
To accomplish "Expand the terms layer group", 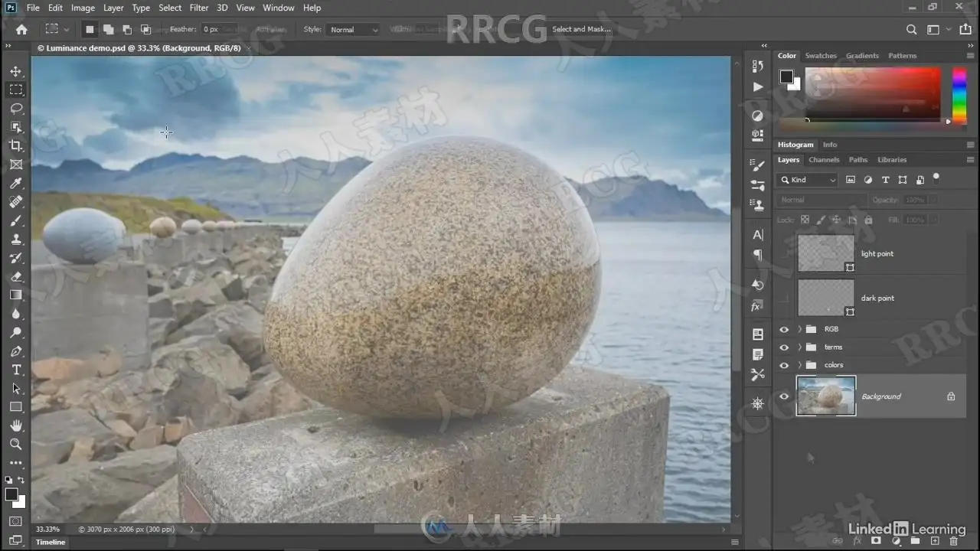I will pyautogui.click(x=800, y=347).
